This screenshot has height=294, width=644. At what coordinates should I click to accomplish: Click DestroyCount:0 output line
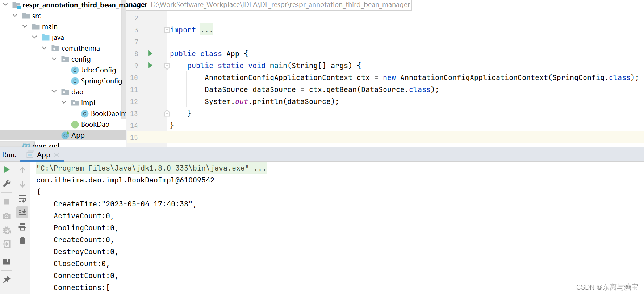coord(86,252)
